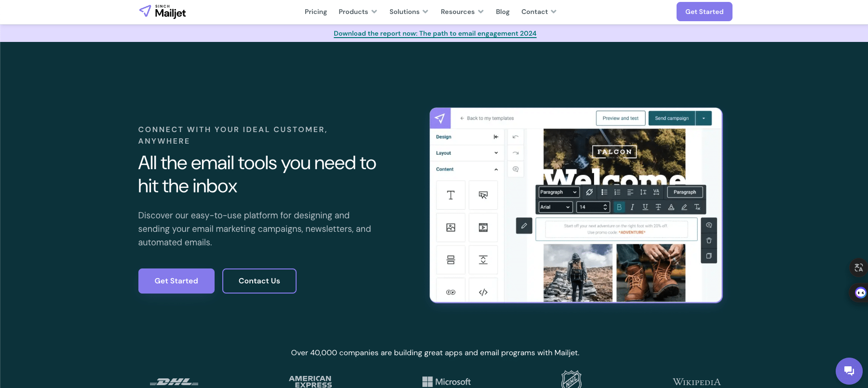Viewport: 868px width, 388px height.
Task: Toggle Bold formatting
Action: coord(619,207)
